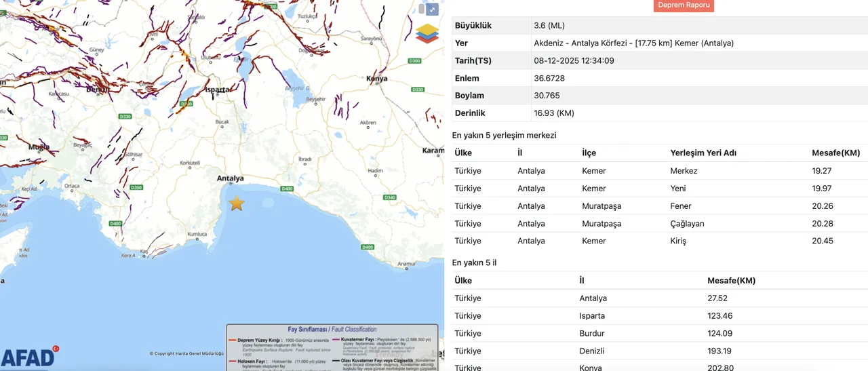The image size is (868, 371).
Task: Click the AFAD logo
Action: coord(28,356)
